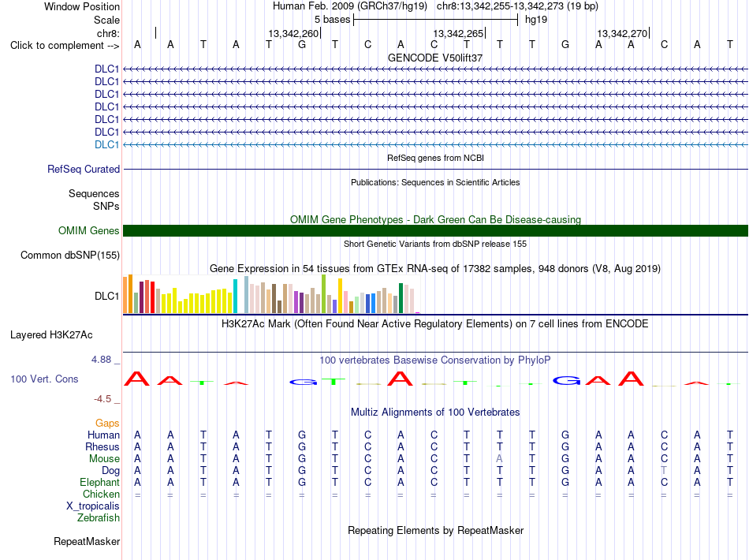Open 'Multiz Alignments of 100 Vertebrates' title
Image resolution: width=749 pixels, height=560 pixels.
pyautogui.click(x=435, y=413)
